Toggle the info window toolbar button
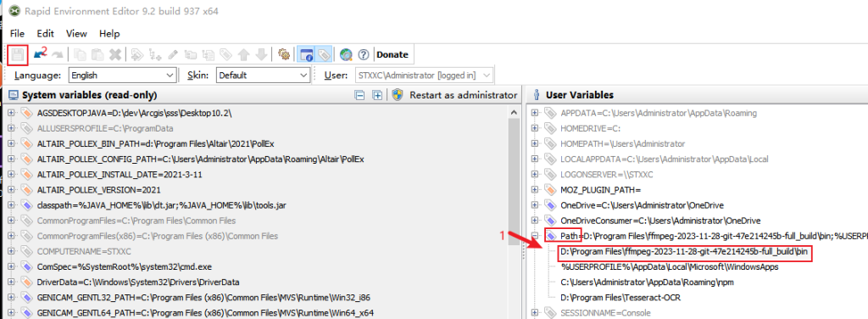The image size is (868, 319). coord(306,54)
